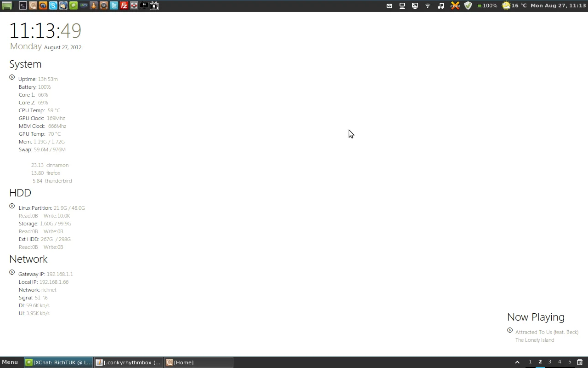Open the trash icon in bottom panel
Image resolution: width=588 pixels, height=368 pixels.
[580, 362]
